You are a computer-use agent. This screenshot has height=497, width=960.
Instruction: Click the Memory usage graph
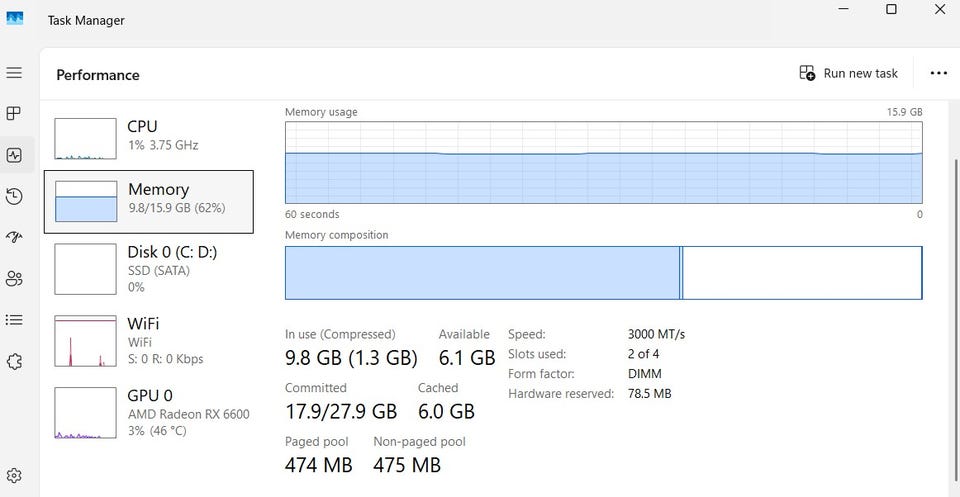604,162
